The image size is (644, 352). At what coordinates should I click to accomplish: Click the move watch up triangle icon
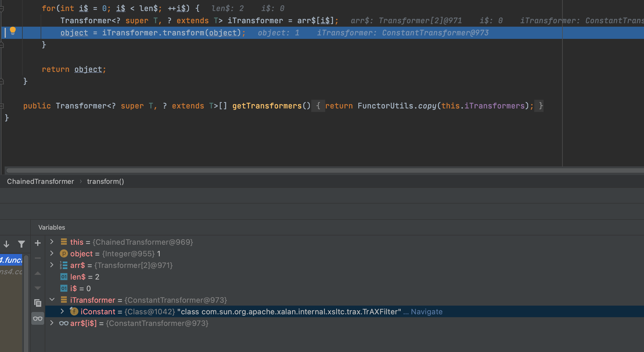pyautogui.click(x=38, y=273)
